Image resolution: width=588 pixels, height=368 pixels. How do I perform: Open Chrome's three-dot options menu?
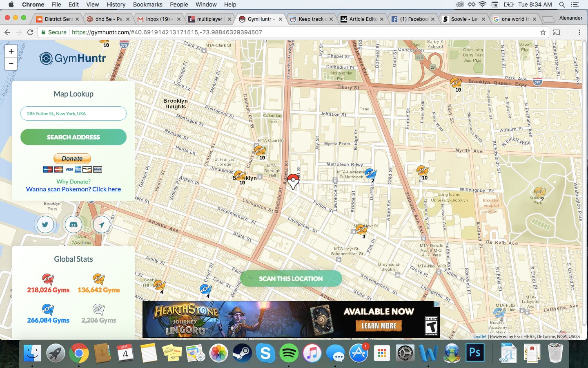579,32
